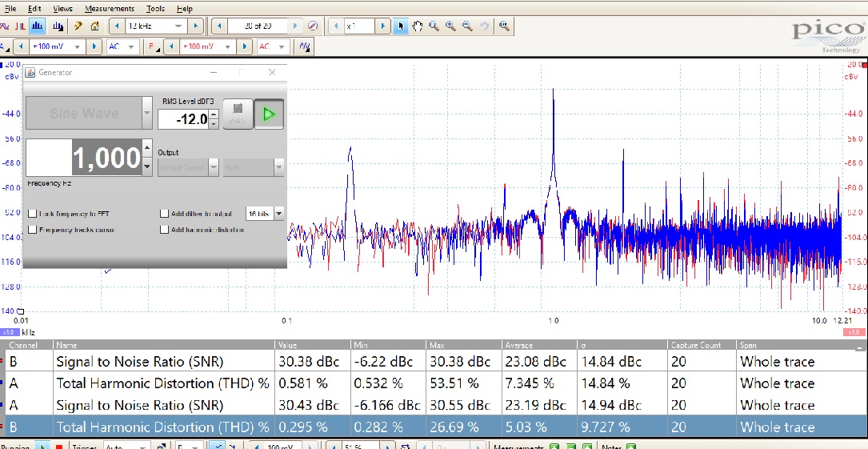
Task: Click the undo zoom icon
Action: click(484, 26)
